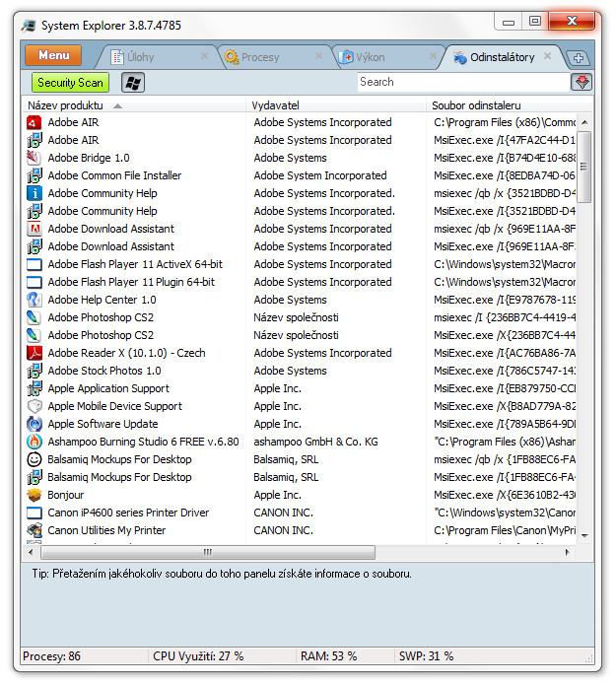Click publisher Adobe System Incorporated cell
The image size is (616, 685).
tap(319, 176)
